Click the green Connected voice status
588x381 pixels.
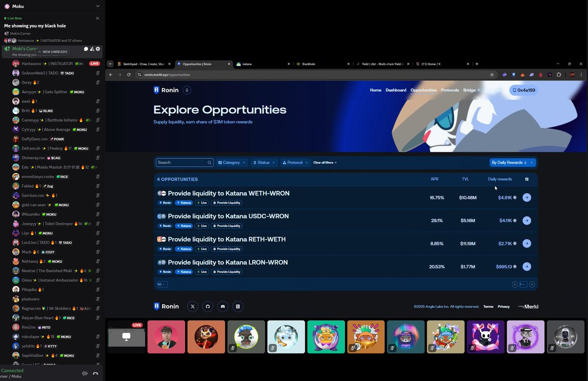coord(12,371)
